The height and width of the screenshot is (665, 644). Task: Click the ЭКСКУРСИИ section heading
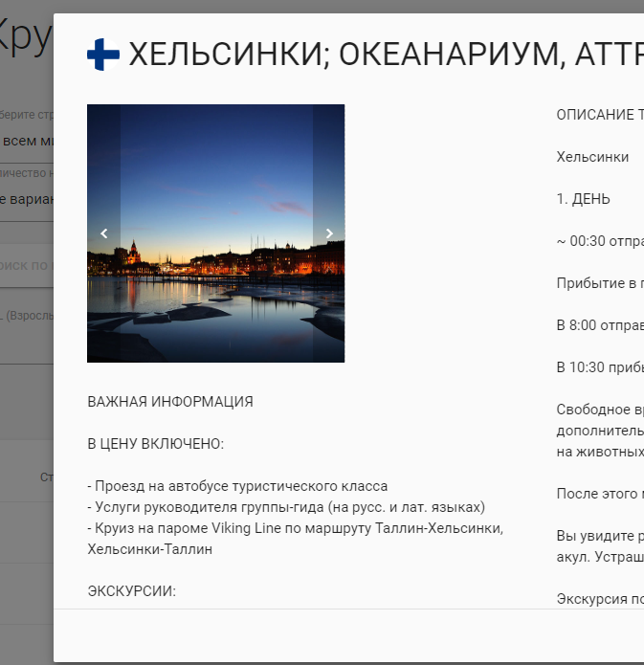tap(131, 591)
